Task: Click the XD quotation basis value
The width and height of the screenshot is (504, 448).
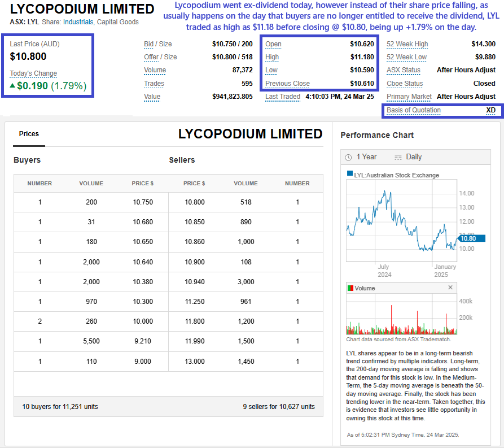Action: pyautogui.click(x=490, y=110)
